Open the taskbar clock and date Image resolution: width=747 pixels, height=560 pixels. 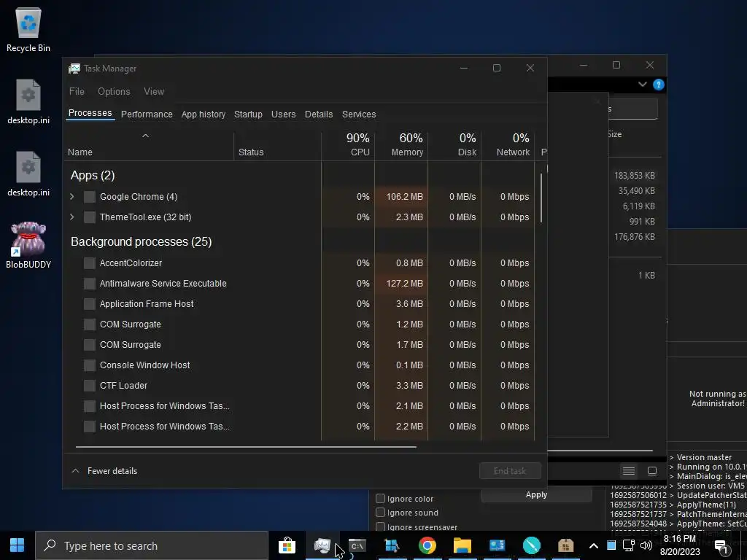(680, 545)
